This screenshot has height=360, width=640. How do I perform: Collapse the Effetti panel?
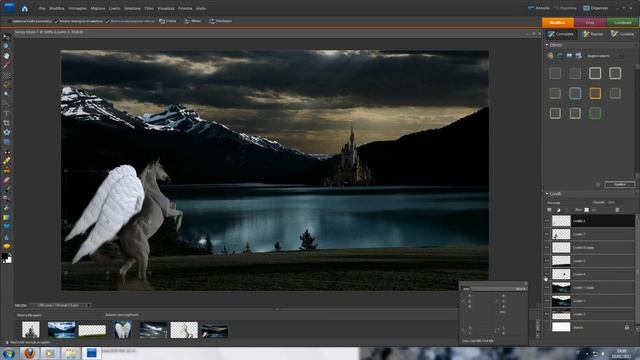[x=547, y=45]
